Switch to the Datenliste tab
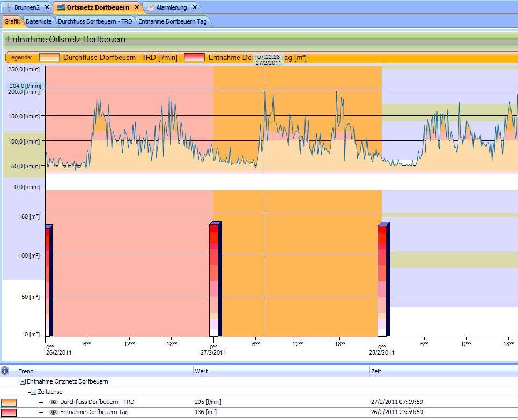This screenshot has height=420, width=518. point(39,22)
